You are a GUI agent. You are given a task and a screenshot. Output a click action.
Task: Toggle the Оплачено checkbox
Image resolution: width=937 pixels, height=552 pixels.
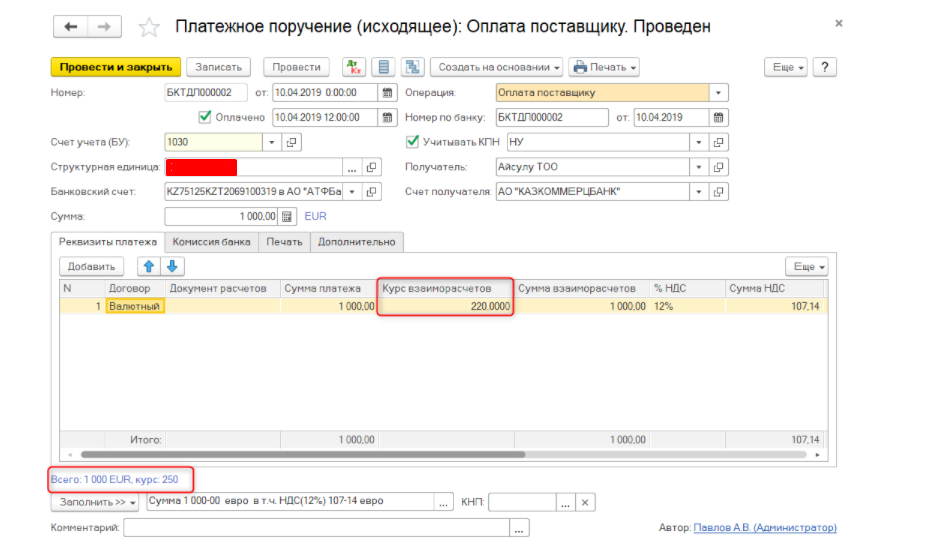(x=204, y=117)
